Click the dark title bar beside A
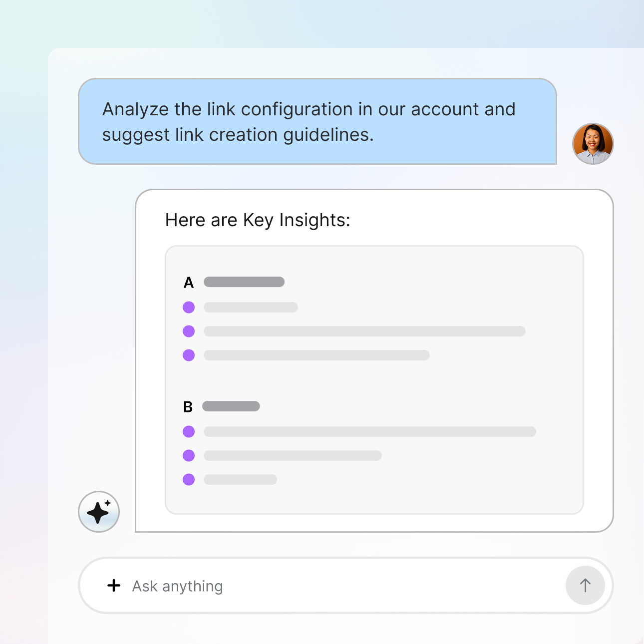This screenshot has height=644, width=644. point(244,282)
